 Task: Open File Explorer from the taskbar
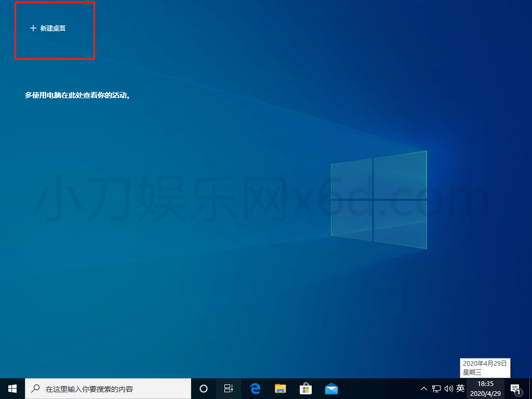click(x=280, y=388)
